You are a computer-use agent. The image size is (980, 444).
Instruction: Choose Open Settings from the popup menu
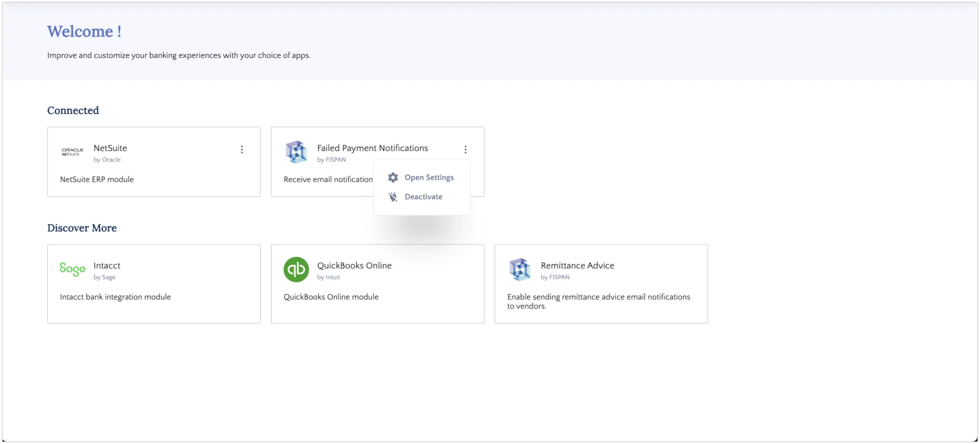tap(429, 177)
